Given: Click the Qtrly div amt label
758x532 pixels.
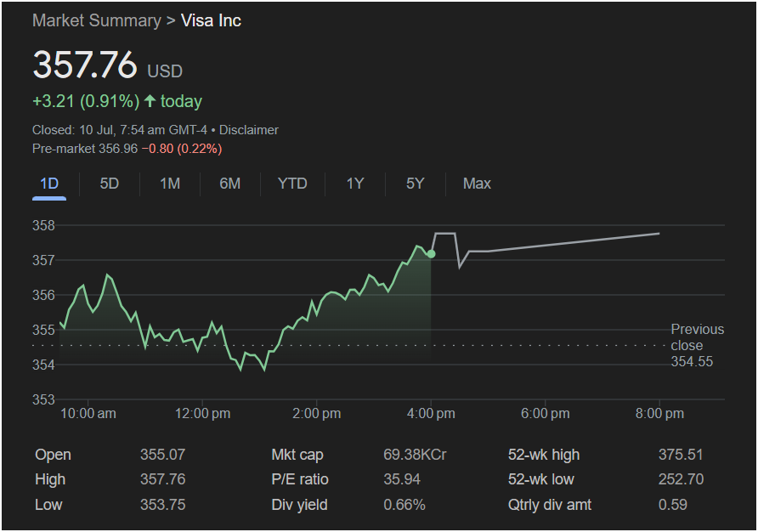Looking at the screenshot, I should click(550, 505).
